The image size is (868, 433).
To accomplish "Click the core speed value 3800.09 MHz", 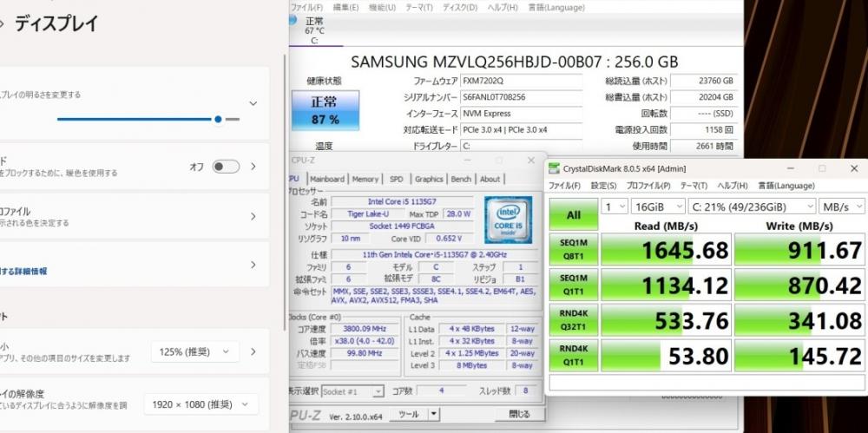I will (364, 329).
